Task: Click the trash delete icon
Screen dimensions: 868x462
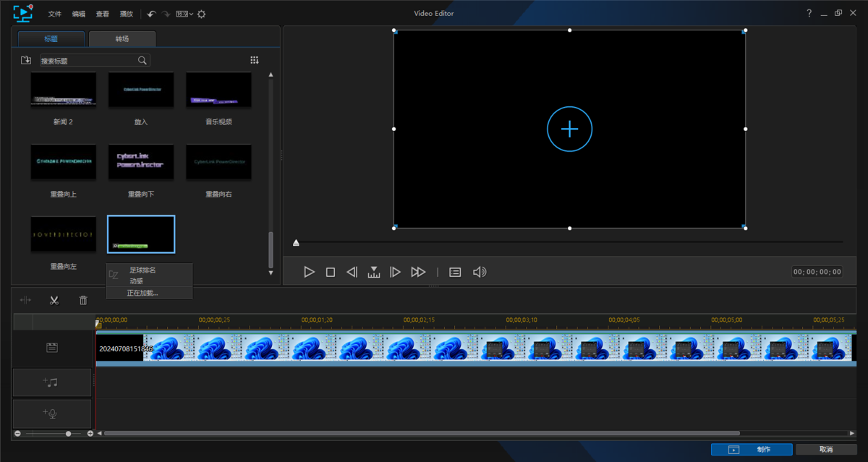Action: 83,300
